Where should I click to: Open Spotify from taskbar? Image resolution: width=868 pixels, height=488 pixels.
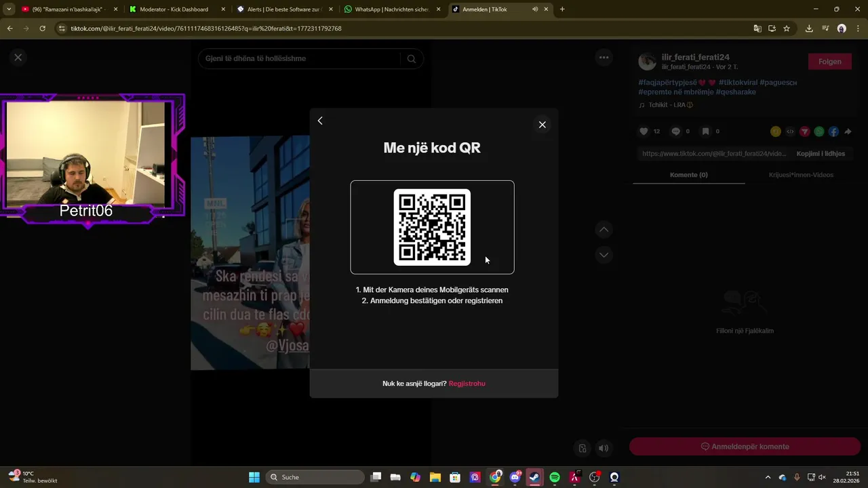[x=555, y=477]
